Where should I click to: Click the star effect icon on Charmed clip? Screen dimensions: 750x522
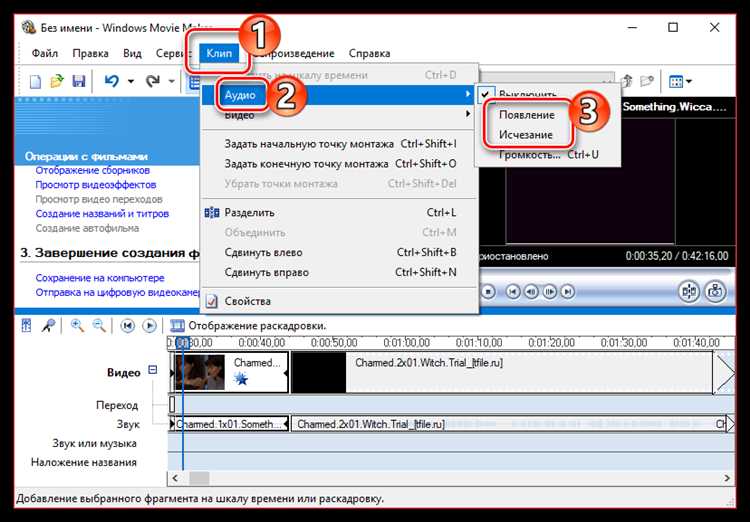pyautogui.click(x=241, y=378)
